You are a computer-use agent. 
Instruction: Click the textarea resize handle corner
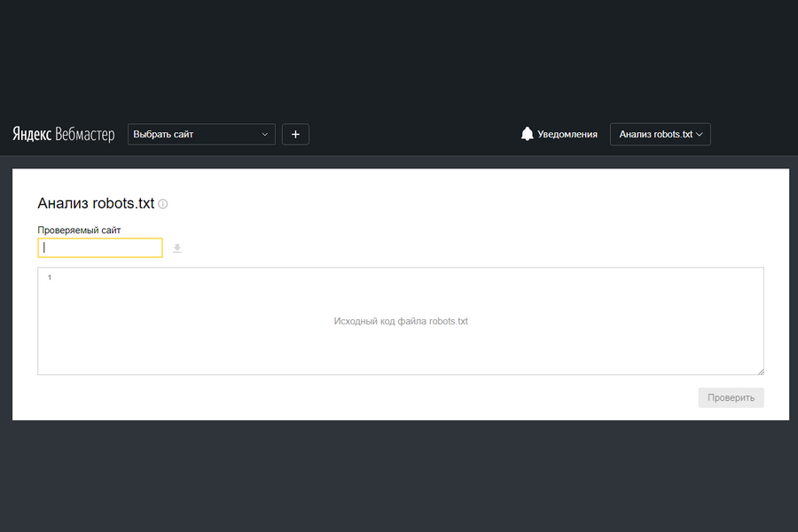(760, 371)
